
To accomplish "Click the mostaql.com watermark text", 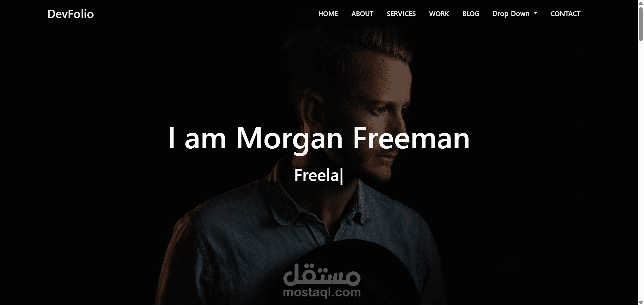I will 322,292.
